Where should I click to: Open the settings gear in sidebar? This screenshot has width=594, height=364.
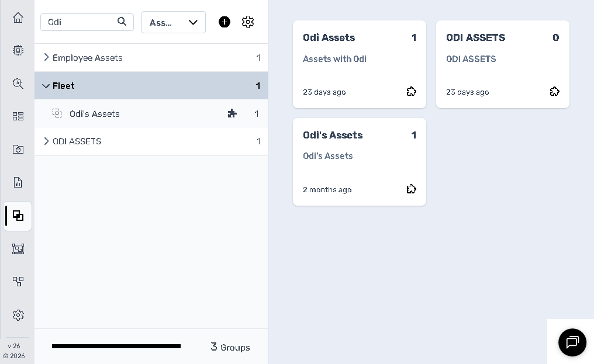click(x=18, y=315)
